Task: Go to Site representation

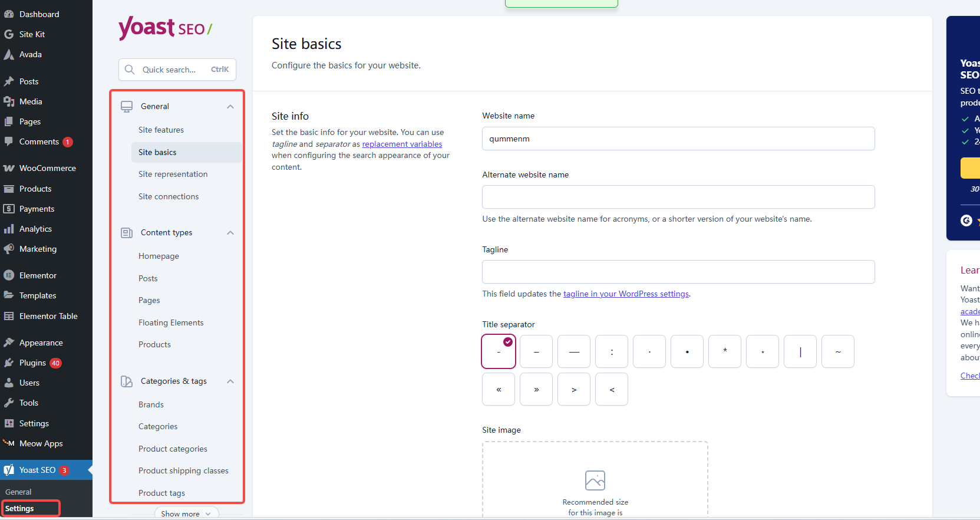Action: coord(173,174)
